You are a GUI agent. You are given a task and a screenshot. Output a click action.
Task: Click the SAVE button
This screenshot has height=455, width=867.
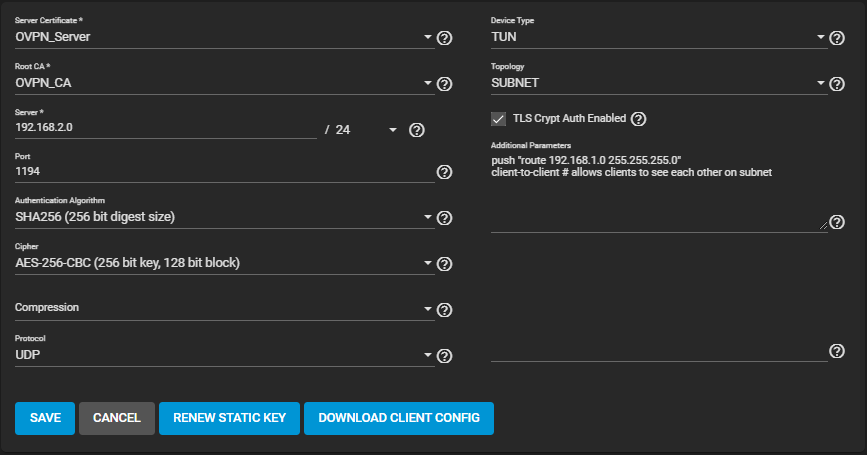click(45, 418)
